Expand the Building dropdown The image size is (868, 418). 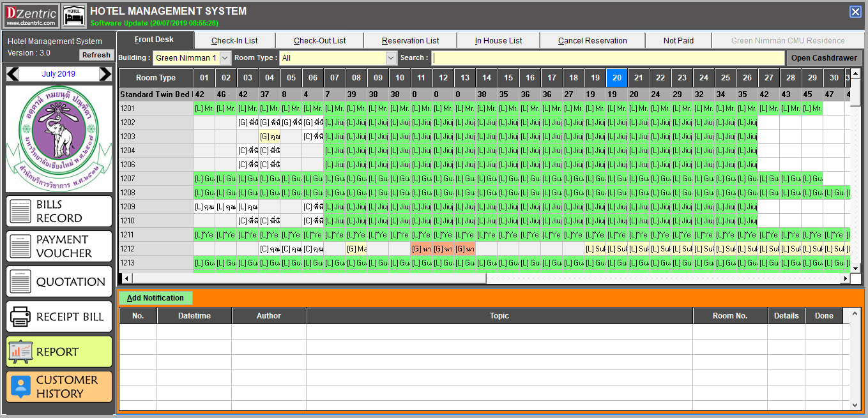225,58
